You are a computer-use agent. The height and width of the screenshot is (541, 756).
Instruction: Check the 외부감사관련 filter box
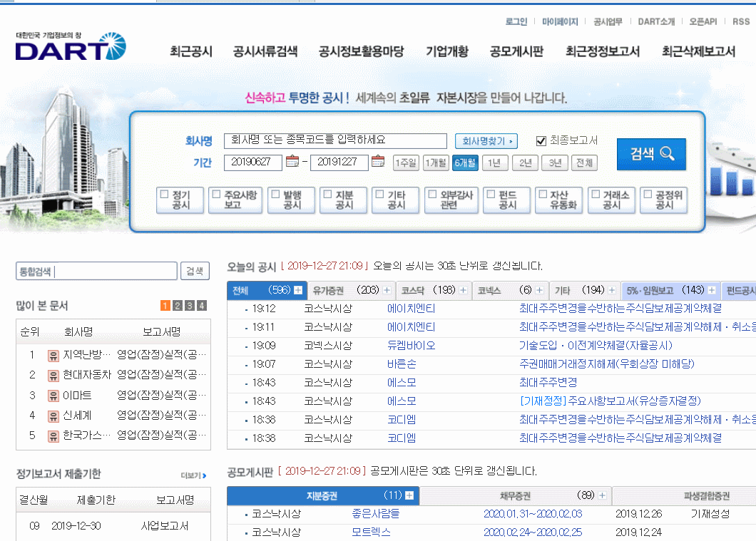432,194
